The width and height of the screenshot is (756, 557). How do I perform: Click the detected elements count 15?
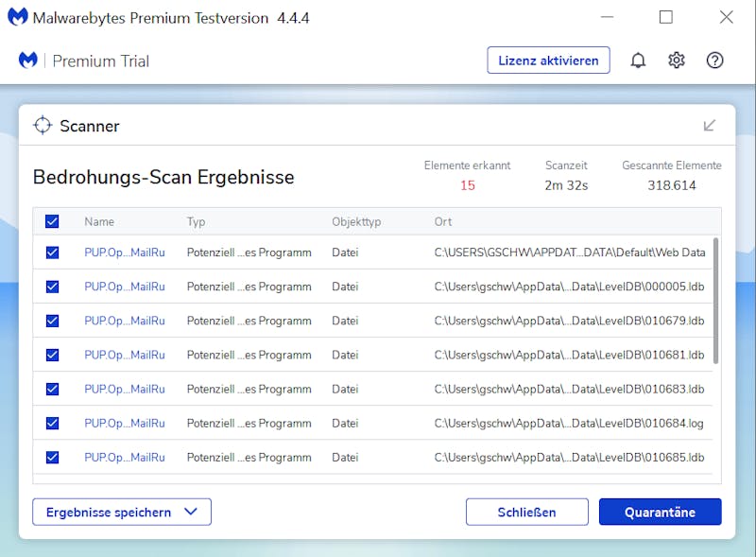coord(467,185)
